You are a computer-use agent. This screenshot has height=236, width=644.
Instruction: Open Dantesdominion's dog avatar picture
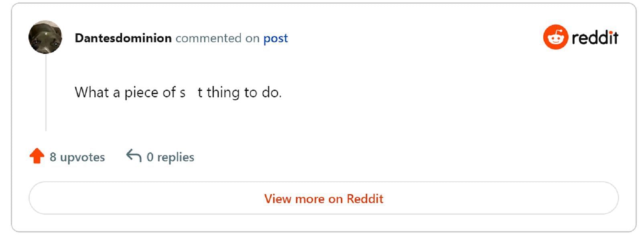tap(45, 37)
